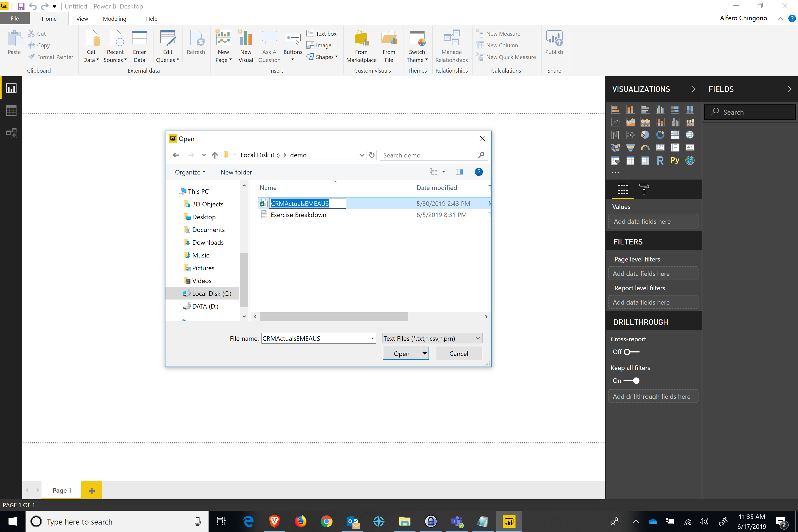Select the Page 1 tab
The image size is (798, 532).
coord(62,490)
